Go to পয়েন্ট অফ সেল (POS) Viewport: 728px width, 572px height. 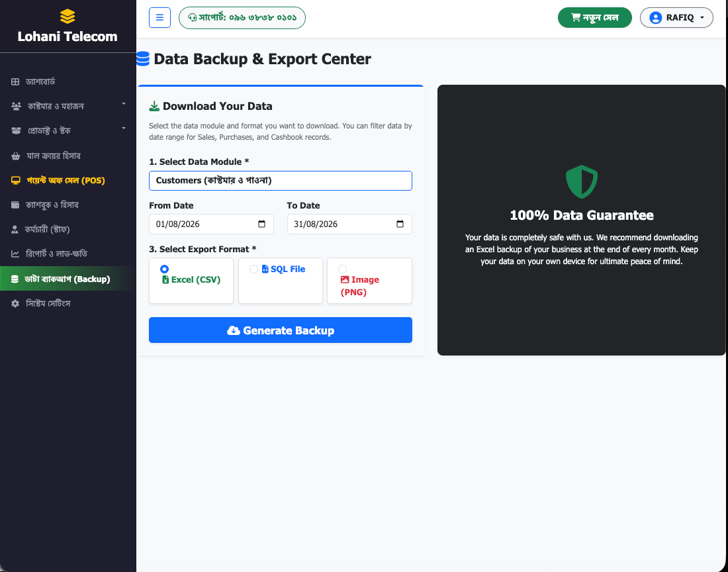[x=68, y=181]
